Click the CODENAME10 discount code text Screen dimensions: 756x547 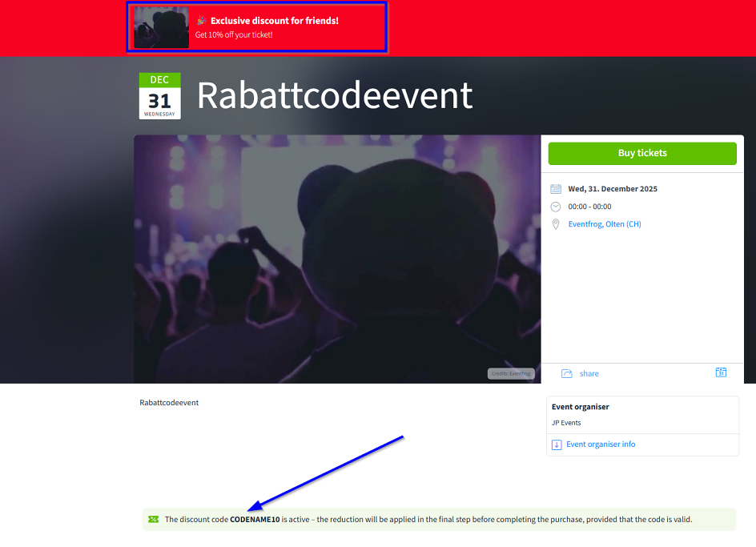click(255, 520)
